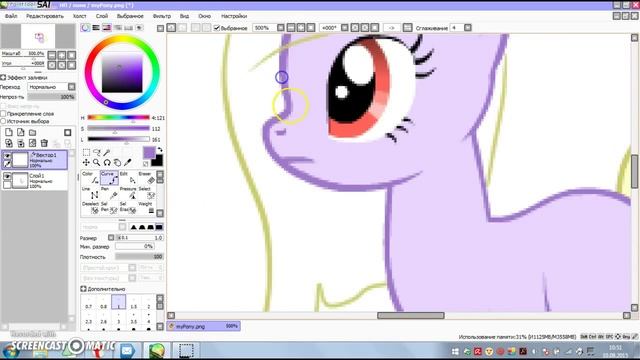The height and width of the screenshot is (360, 640).
Task: Show the color wheel panel
Action: [x=85, y=28]
